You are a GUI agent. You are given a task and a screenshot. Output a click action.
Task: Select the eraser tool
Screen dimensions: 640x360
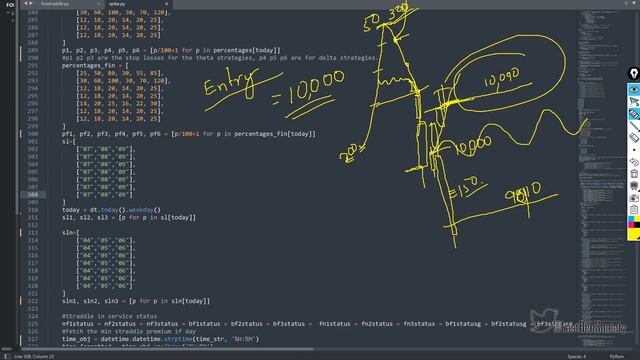pos(633,138)
